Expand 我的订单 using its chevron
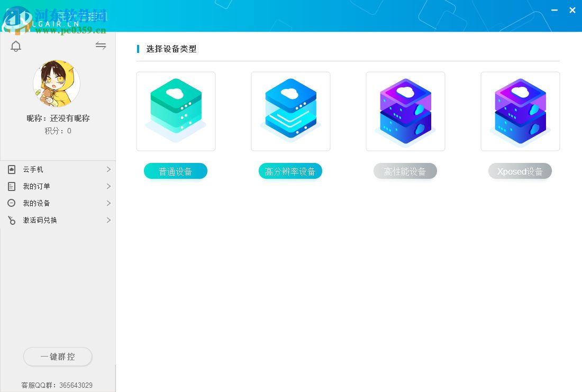This screenshot has height=392, width=582. click(108, 186)
